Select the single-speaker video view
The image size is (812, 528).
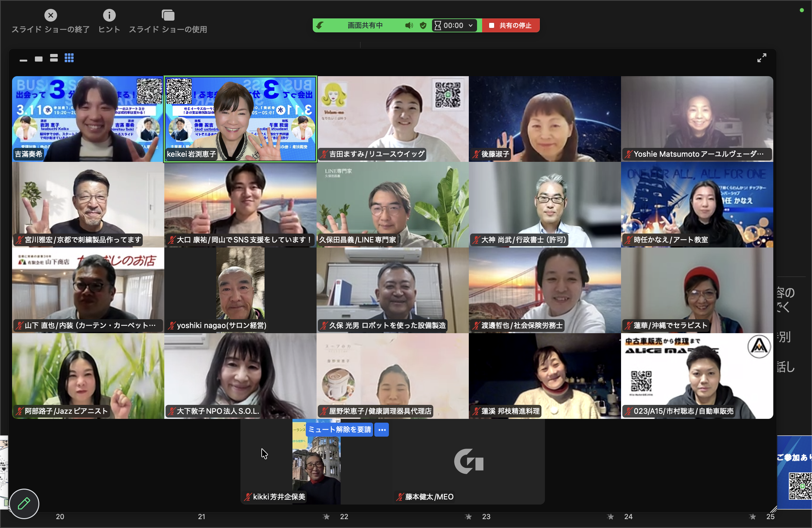(39, 59)
